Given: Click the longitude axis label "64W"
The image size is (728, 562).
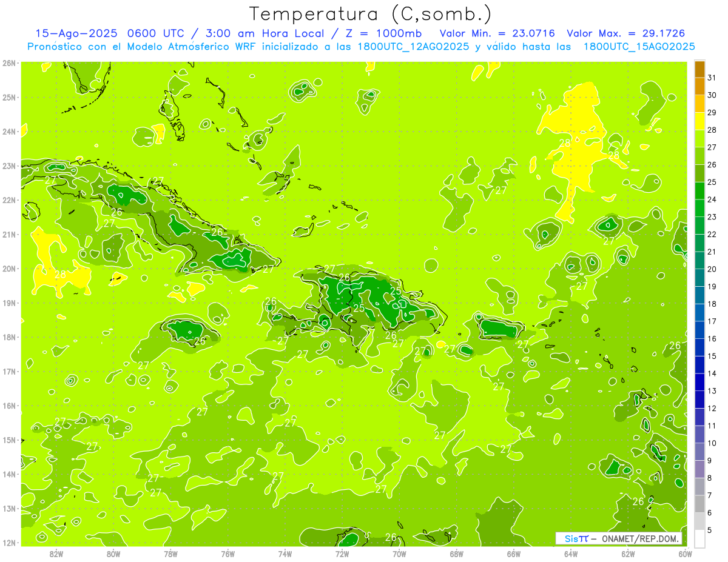Looking at the screenshot, I should click(571, 554).
